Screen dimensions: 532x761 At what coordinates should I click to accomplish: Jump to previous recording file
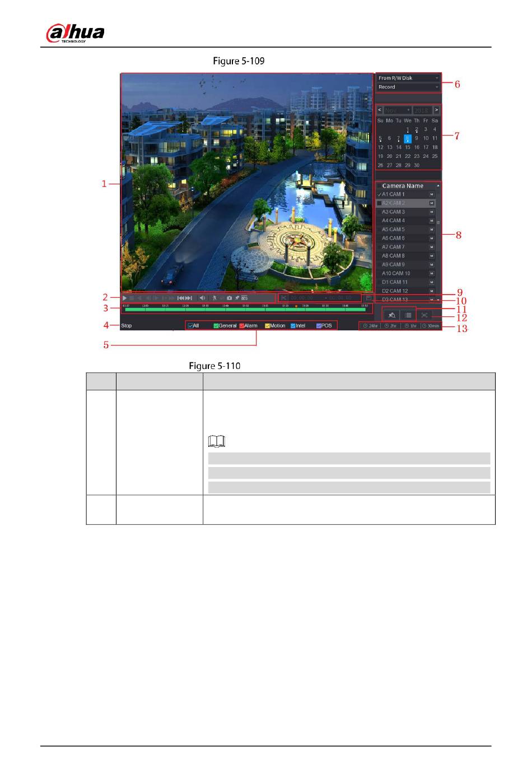tap(181, 298)
